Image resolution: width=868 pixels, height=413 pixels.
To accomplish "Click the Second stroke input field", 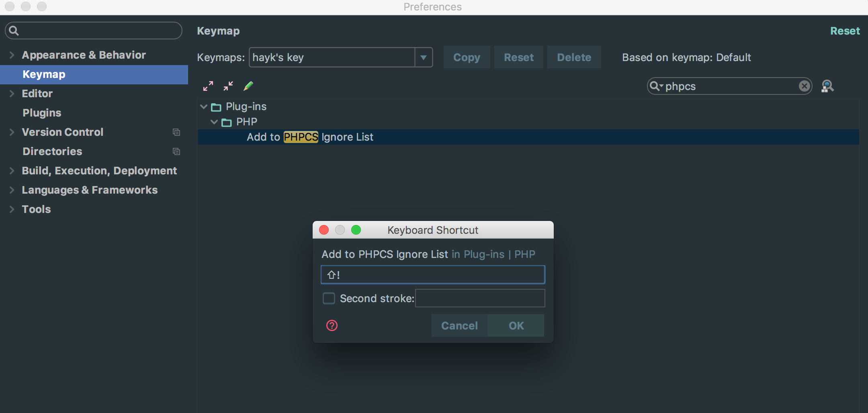I will (x=480, y=298).
